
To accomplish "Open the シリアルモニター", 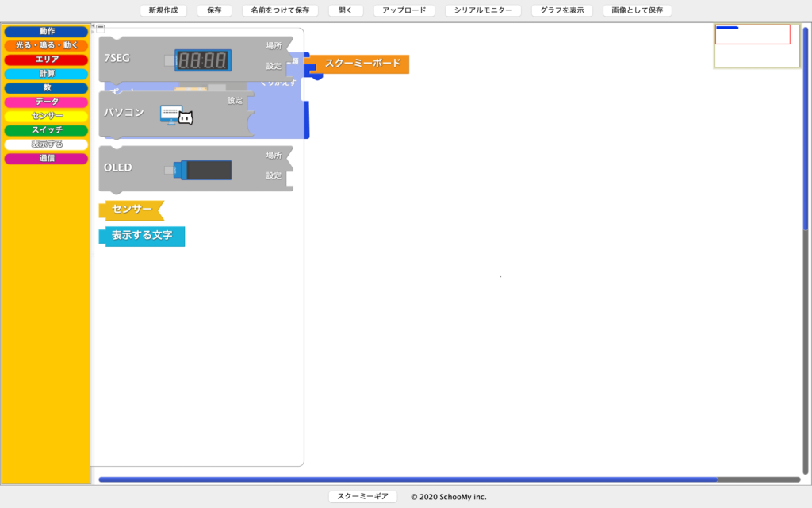I will pyautogui.click(x=483, y=10).
